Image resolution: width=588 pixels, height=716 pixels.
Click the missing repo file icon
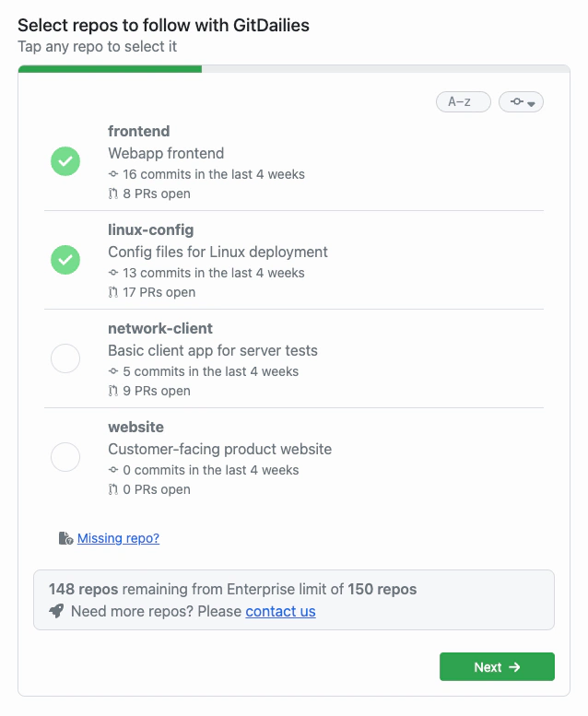(x=65, y=538)
